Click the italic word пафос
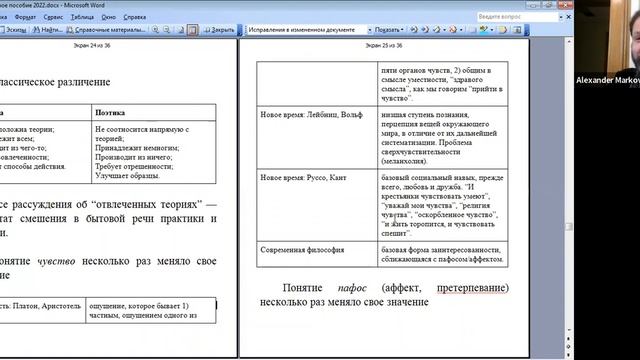 352,288
